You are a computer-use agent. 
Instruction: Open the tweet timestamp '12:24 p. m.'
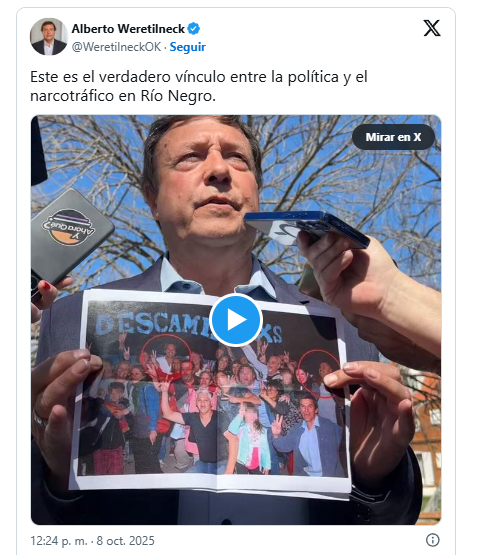click(58, 541)
